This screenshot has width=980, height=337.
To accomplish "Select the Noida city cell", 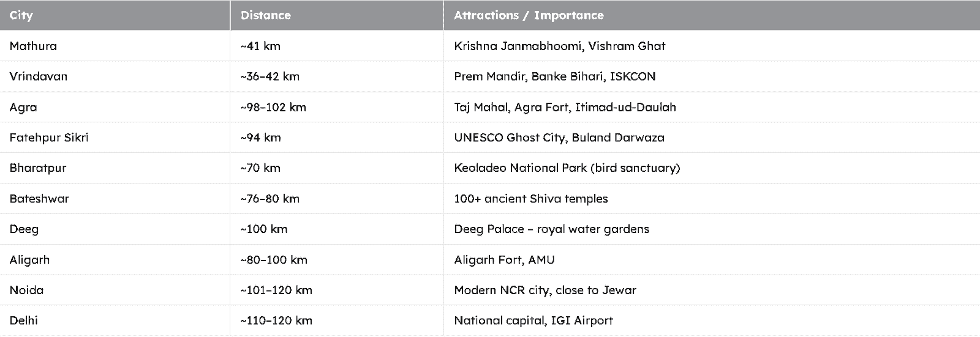I will tap(115, 290).
